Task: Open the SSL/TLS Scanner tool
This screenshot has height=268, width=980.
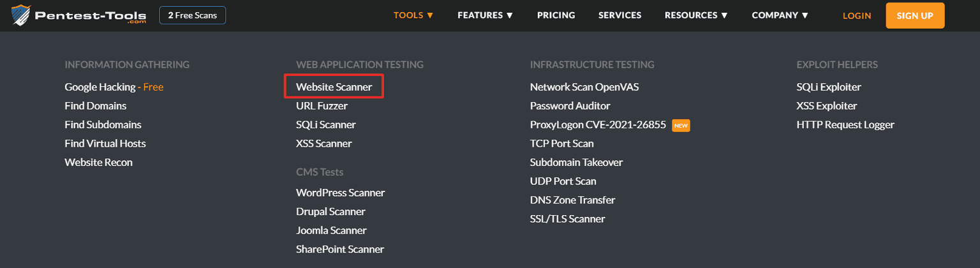Action: [567, 219]
